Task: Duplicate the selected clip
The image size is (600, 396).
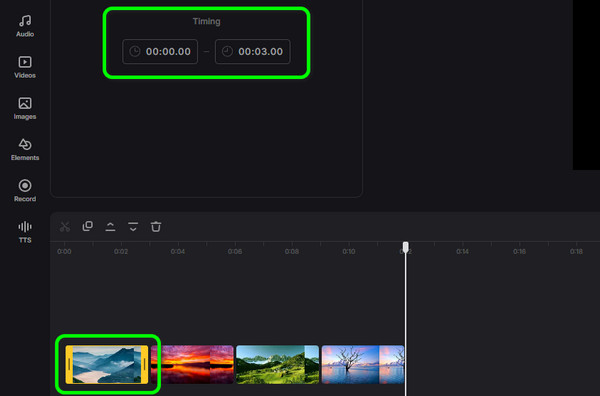Action: (x=88, y=226)
